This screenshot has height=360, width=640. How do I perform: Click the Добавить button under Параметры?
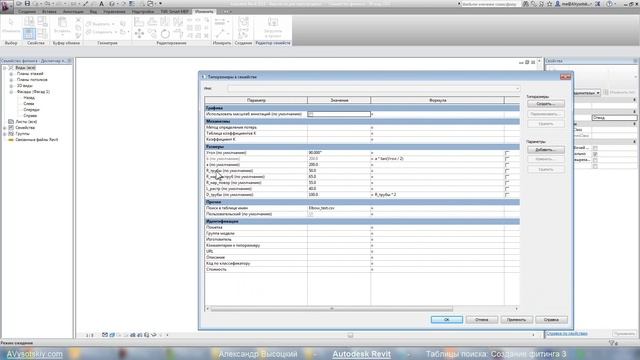click(x=546, y=150)
